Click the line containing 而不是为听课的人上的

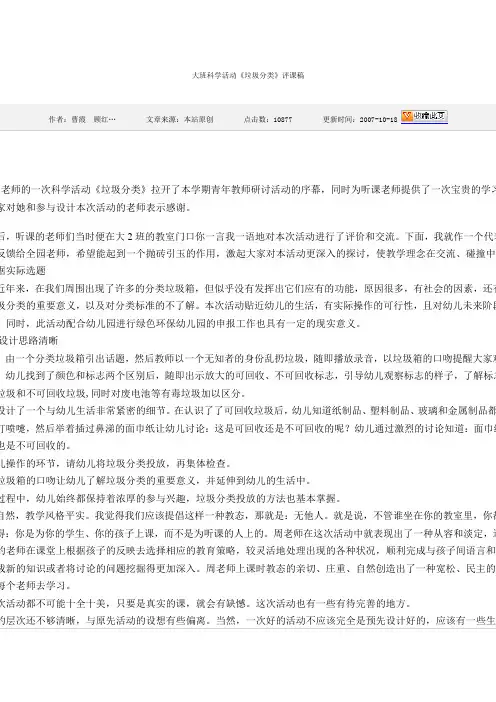point(248,533)
